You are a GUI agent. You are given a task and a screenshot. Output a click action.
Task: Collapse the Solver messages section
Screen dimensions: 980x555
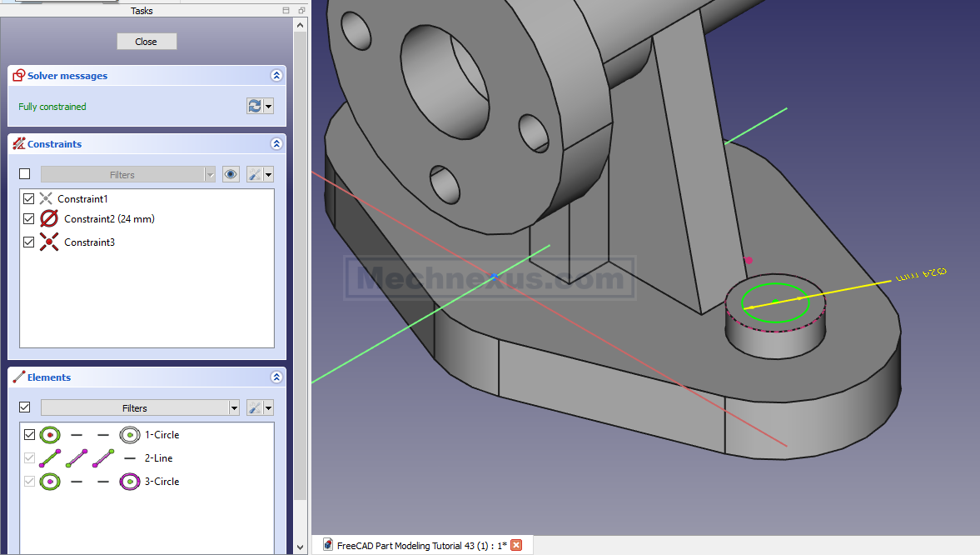pos(276,76)
